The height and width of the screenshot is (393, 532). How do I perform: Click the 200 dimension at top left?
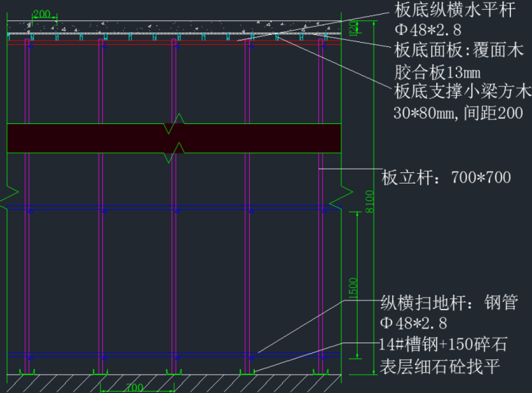(43, 13)
